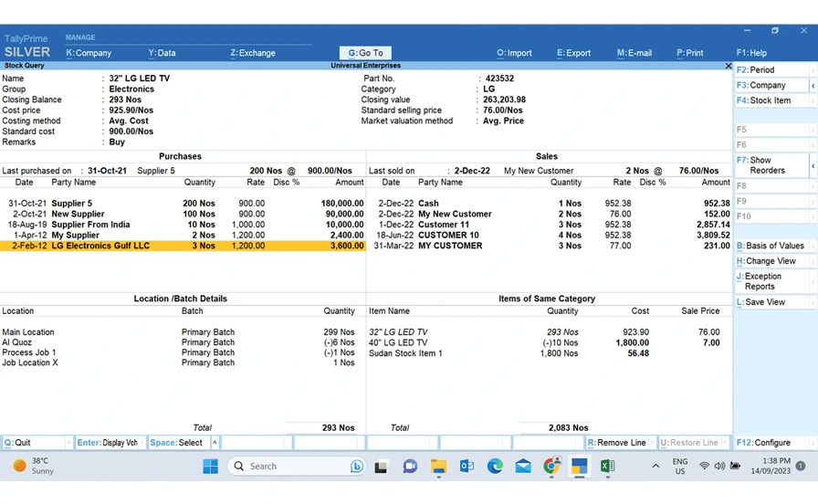Open Bing chat icon in search box
This screenshot has height=504, width=818.
[x=356, y=466]
